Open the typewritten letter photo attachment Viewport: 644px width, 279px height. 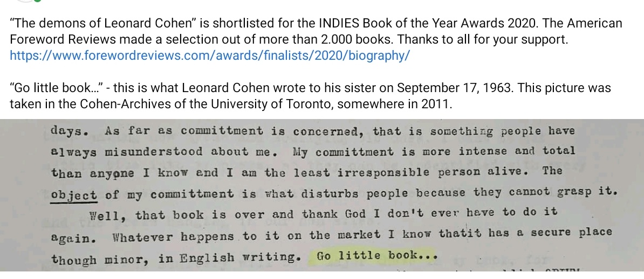tap(322, 195)
